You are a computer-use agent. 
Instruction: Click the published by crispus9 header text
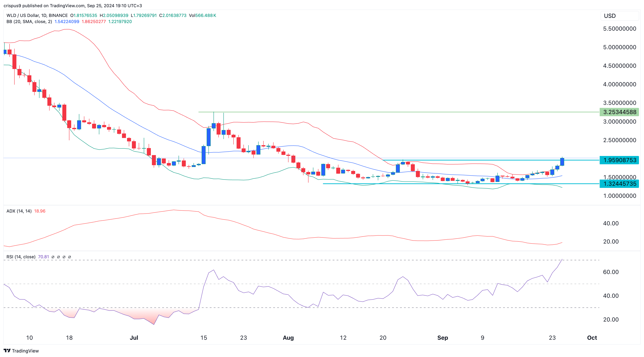(72, 6)
